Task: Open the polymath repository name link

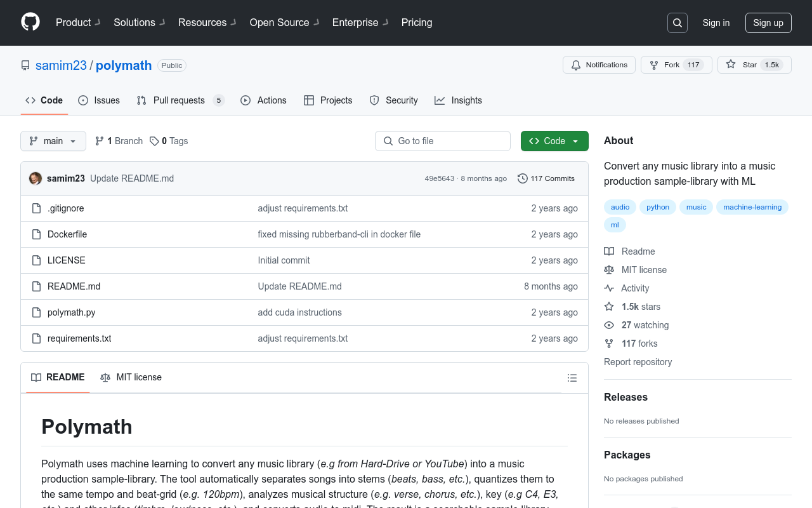Action: tap(124, 65)
